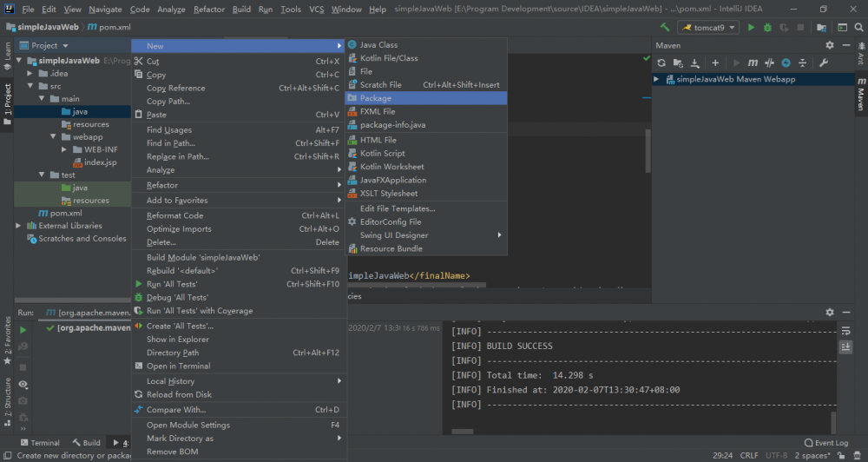Viewport: 868px width, 462px height.
Task: Open Maven panel gear options
Action: click(829, 45)
